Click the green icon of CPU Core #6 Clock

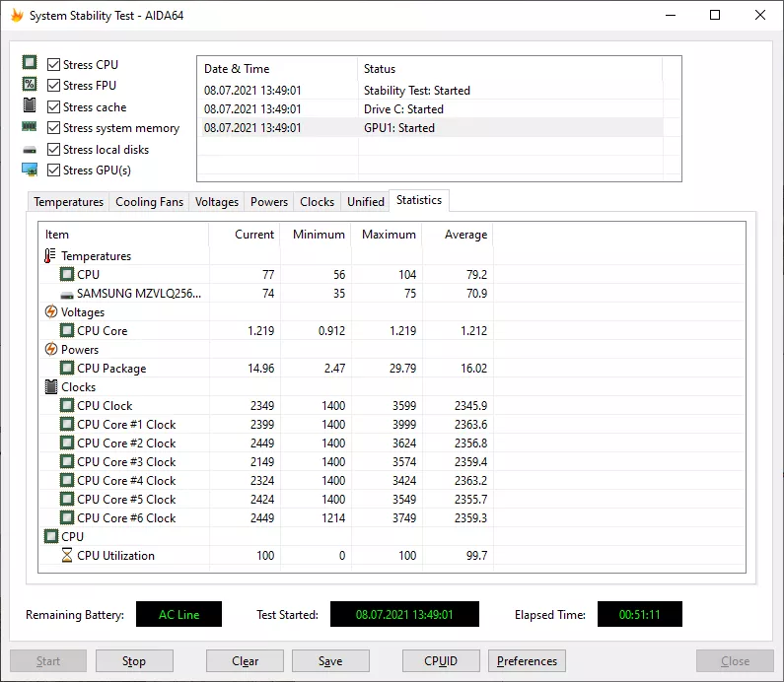(66, 517)
